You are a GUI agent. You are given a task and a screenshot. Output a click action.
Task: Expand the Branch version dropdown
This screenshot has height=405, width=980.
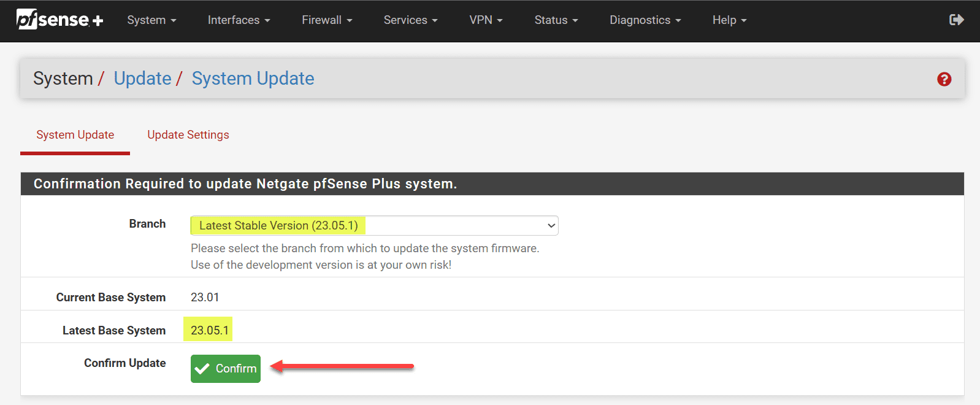(374, 226)
